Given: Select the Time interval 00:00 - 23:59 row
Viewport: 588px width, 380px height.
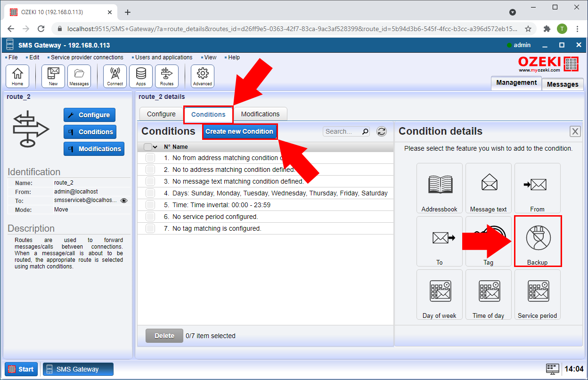Looking at the screenshot, I should coord(265,205).
